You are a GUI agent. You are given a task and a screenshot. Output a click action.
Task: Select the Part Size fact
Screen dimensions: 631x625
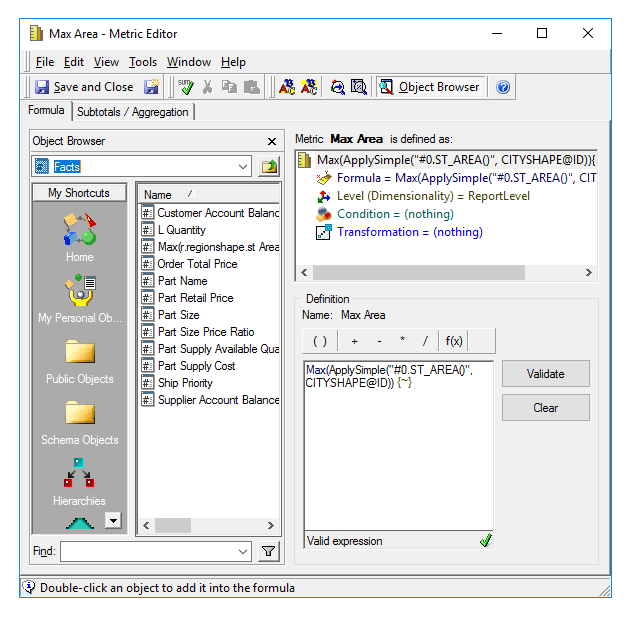coord(171,315)
